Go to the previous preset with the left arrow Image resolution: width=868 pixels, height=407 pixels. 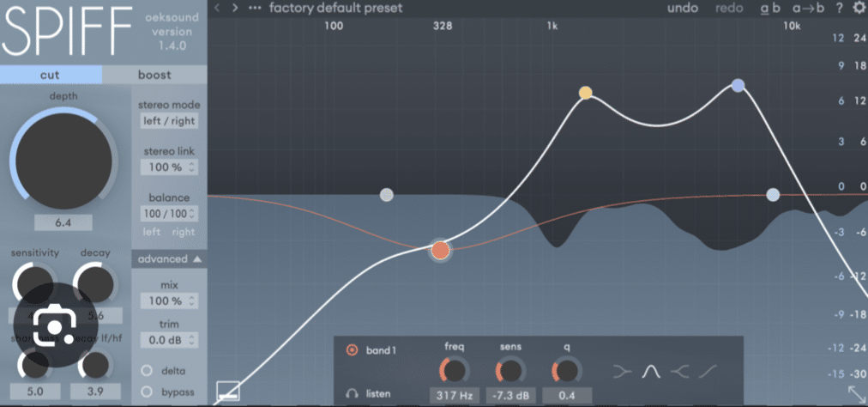point(217,9)
